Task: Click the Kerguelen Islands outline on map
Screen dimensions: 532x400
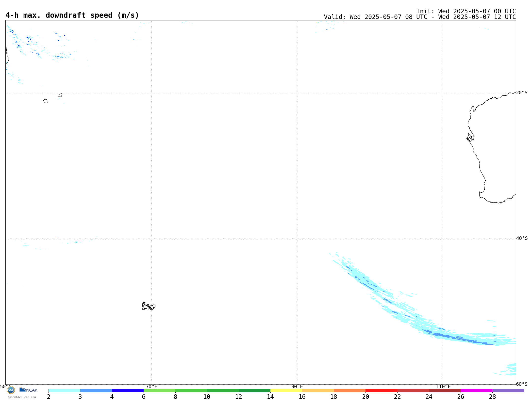Action: (149, 306)
